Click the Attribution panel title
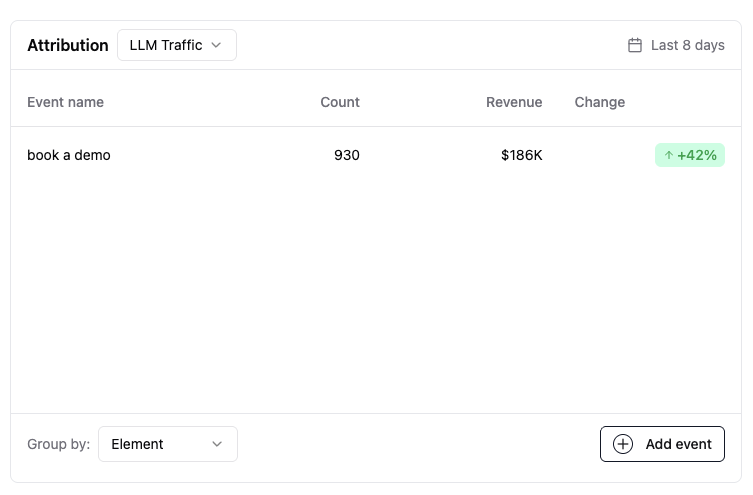 [68, 45]
